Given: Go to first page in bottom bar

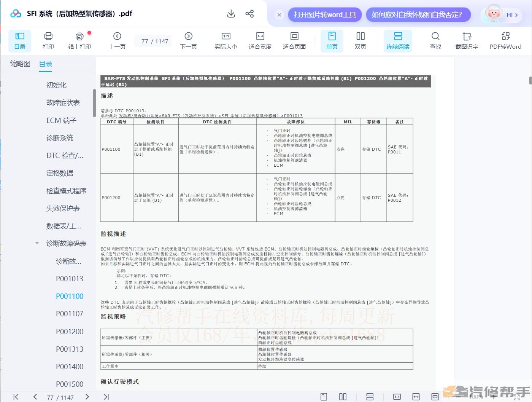Looking at the screenshot, I should pos(16,397).
